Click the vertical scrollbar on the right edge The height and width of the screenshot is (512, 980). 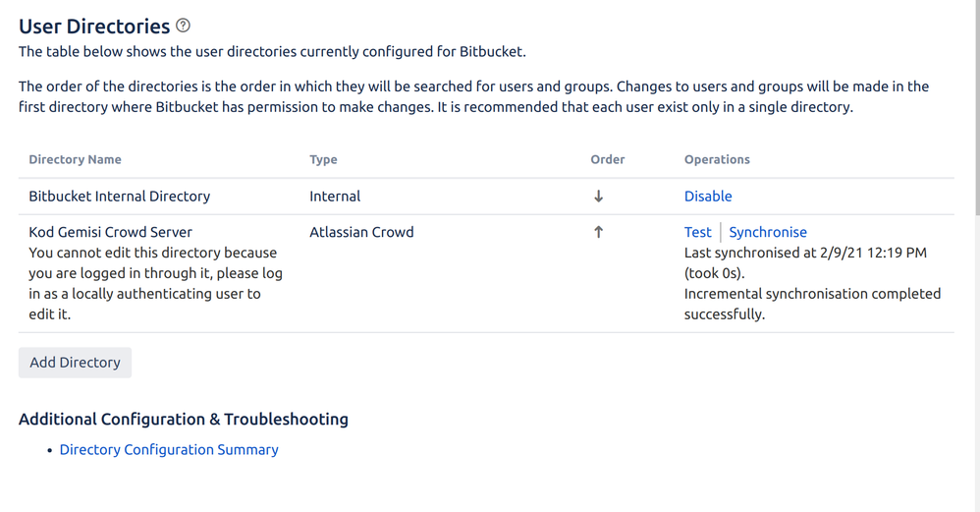[x=976, y=106]
